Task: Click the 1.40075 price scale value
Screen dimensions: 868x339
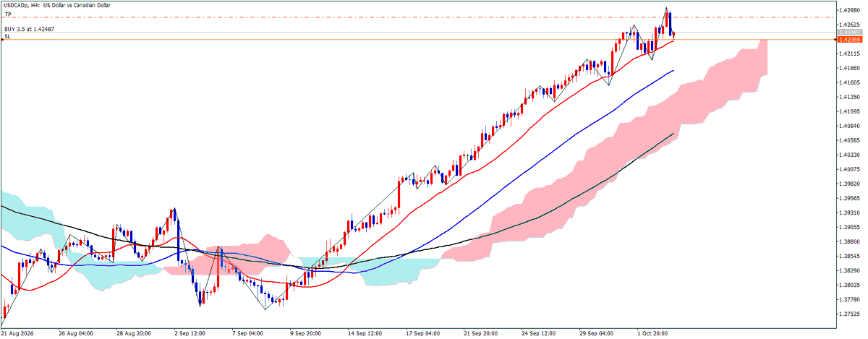Action: click(x=850, y=169)
